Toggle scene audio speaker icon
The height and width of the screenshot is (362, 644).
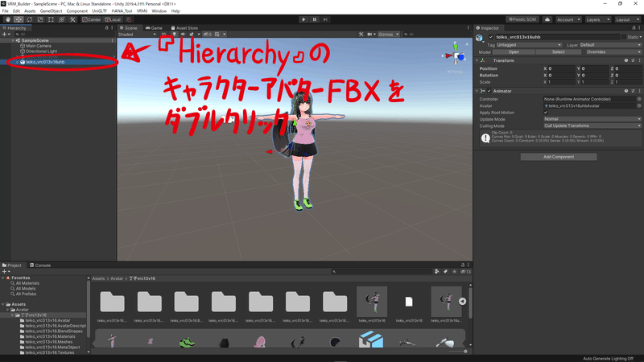tap(183, 35)
